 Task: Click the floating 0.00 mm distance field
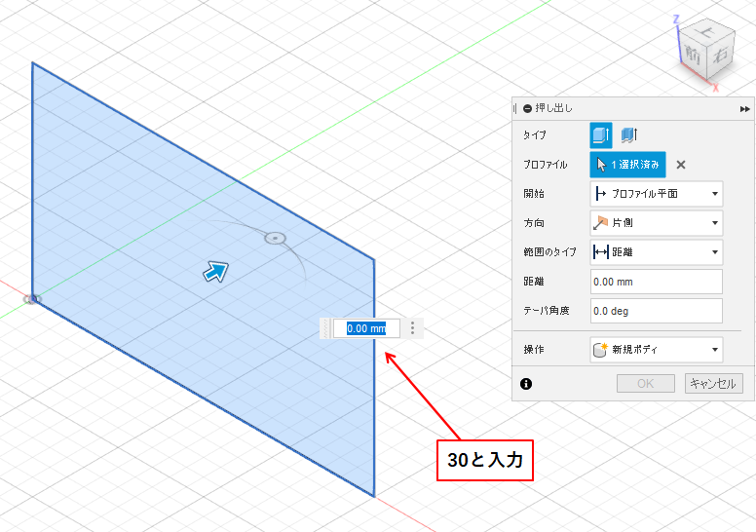pos(366,328)
